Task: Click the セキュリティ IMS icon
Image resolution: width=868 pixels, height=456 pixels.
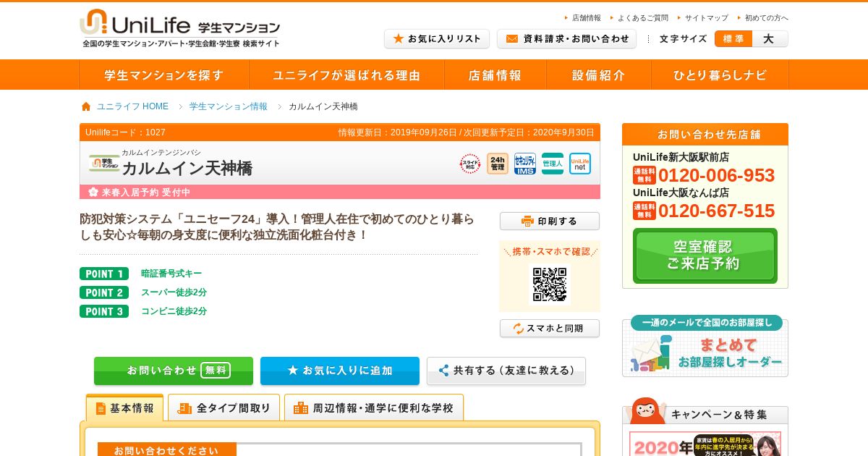Action: coord(525,164)
